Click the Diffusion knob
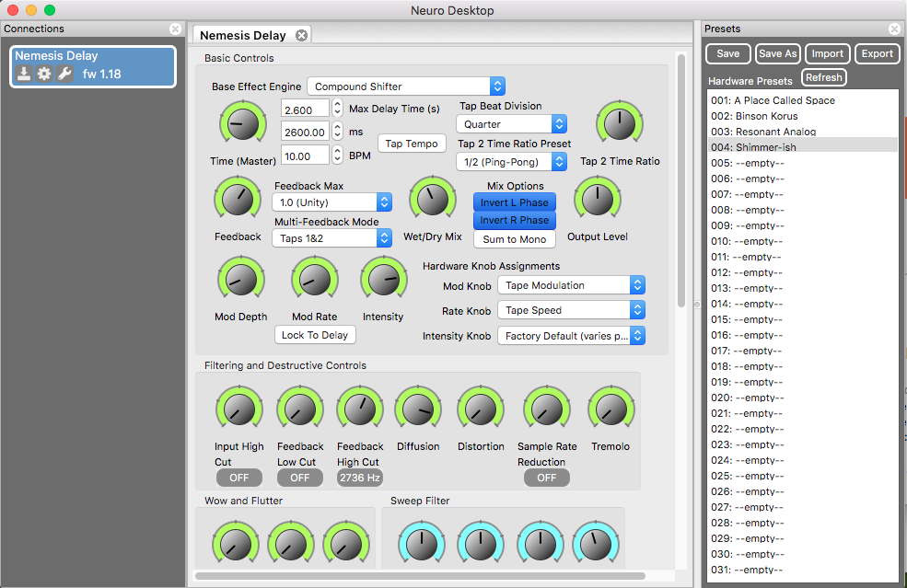Image resolution: width=907 pixels, height=588 pixels. coord(418,409)
